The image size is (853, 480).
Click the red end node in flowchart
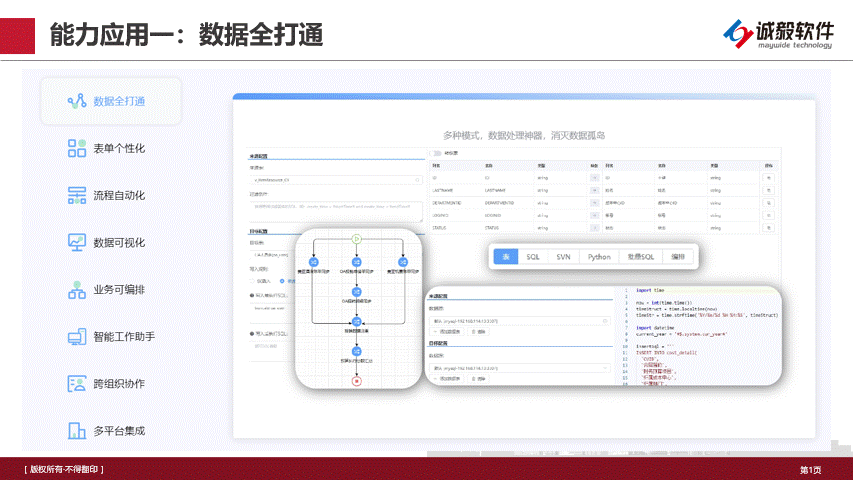[356, 381]
